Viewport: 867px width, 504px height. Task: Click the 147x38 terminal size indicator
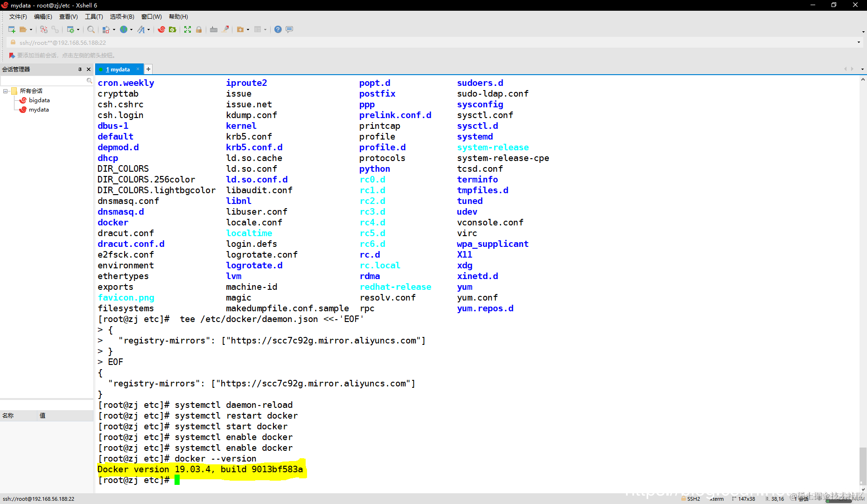[743, 499]
